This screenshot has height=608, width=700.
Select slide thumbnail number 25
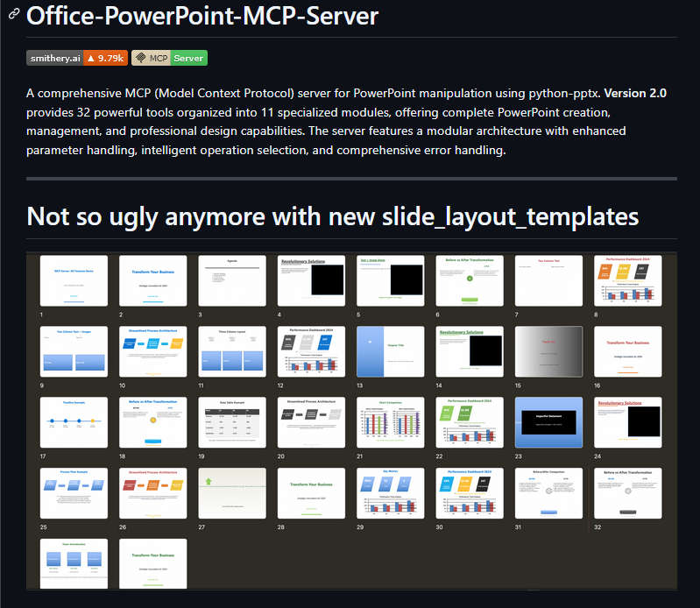coord(74,493)
